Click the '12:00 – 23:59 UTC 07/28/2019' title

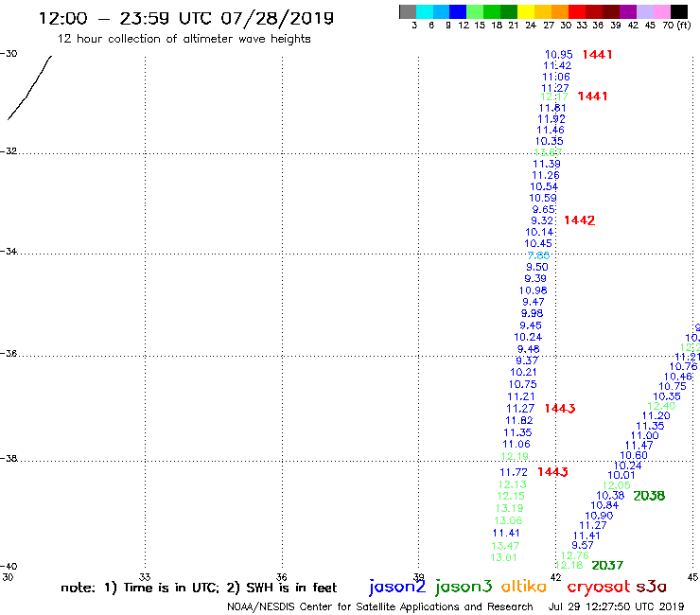pos(185,18)
